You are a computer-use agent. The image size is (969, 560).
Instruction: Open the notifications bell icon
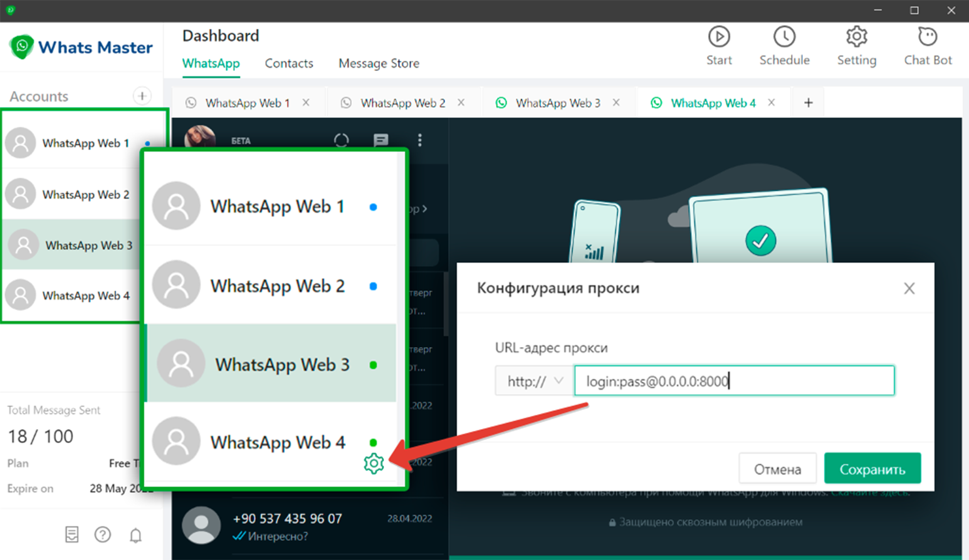coord(135,535)
